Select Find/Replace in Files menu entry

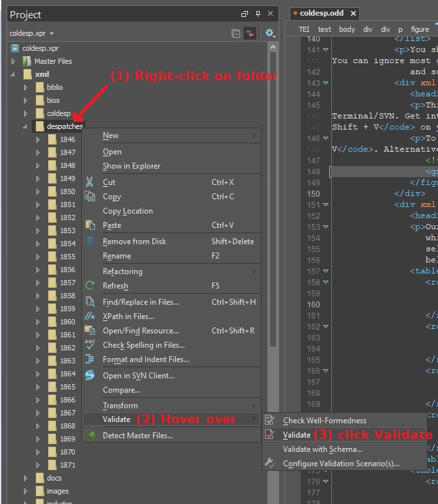tap(141, 301)
